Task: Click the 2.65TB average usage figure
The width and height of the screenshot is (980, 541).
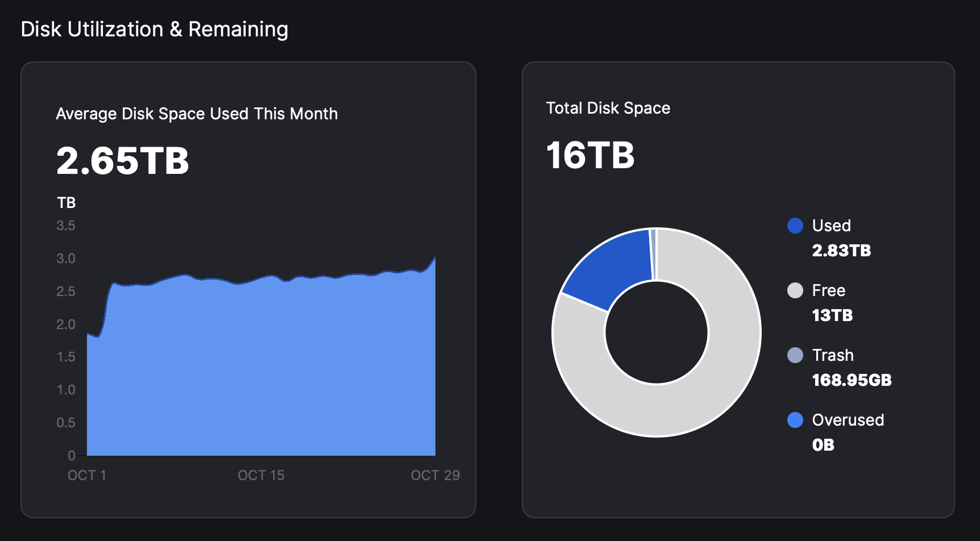Action: click(x=123, y=161)
